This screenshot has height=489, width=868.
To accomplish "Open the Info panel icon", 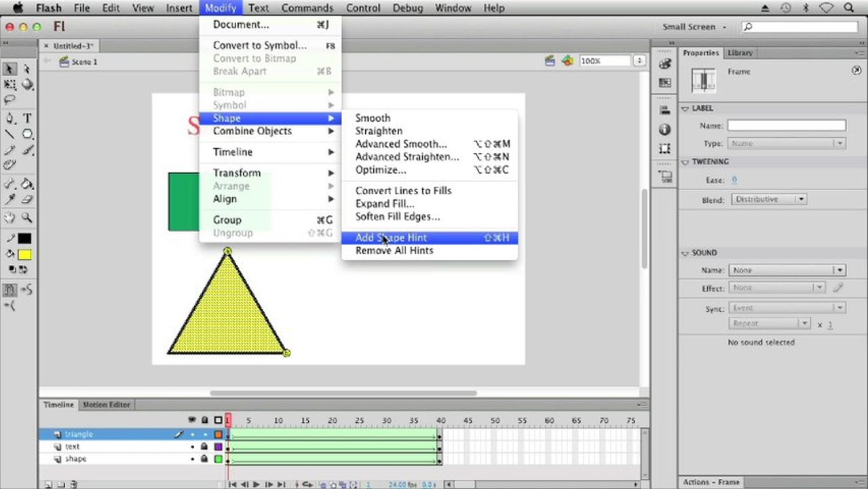I will (x=665, y=129).
